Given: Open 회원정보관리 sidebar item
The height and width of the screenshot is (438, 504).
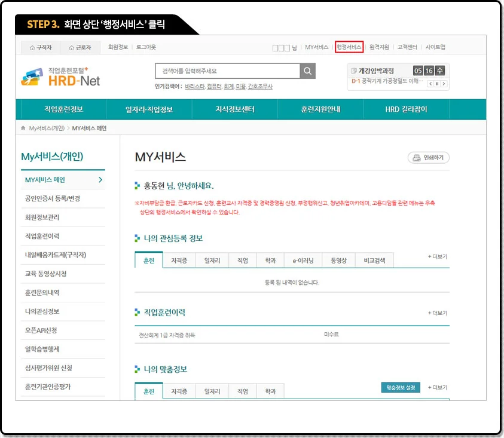Looking at the screenshot, I should tap(63, 218).
